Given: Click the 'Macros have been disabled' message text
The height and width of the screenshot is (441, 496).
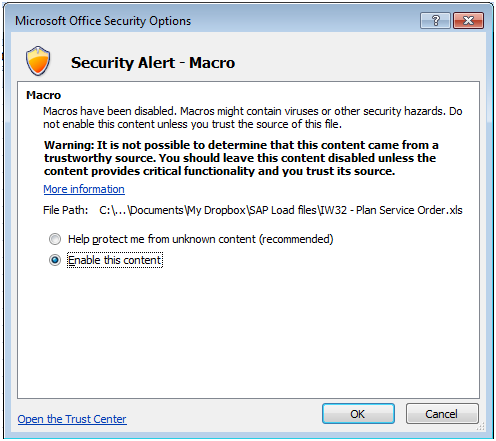Looking at the screenshot, I should pyautogui.click(x=253, y=117).
